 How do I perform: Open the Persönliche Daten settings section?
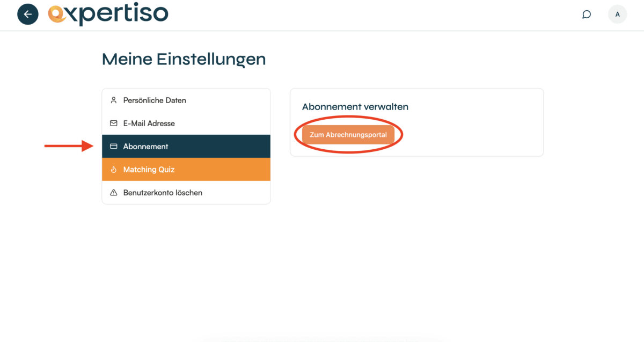186,100
